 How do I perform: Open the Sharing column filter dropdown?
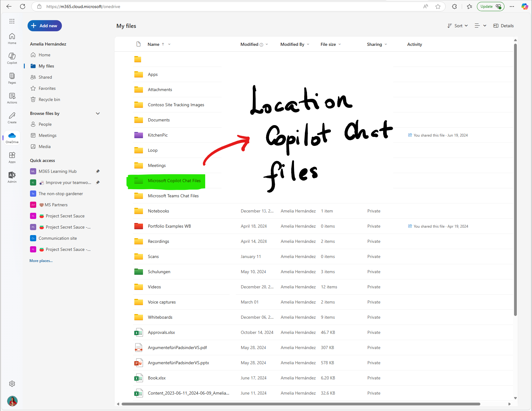[386, 44]
